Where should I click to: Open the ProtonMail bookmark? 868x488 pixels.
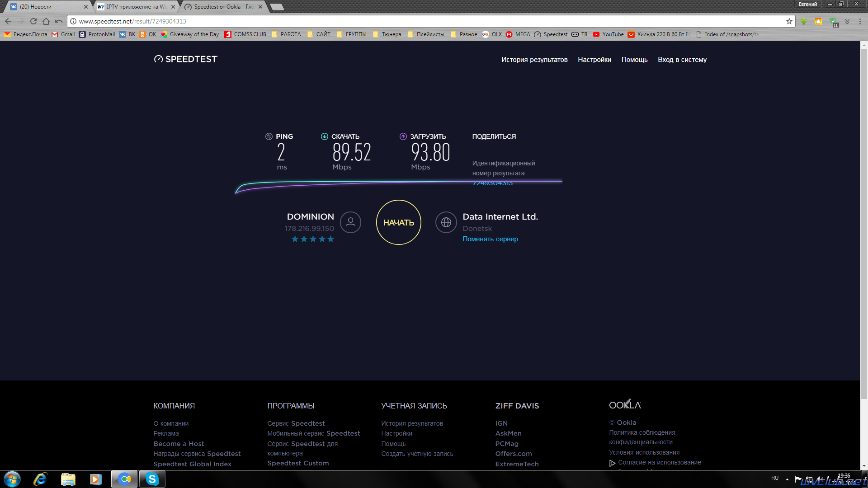[x=97, y=34]
